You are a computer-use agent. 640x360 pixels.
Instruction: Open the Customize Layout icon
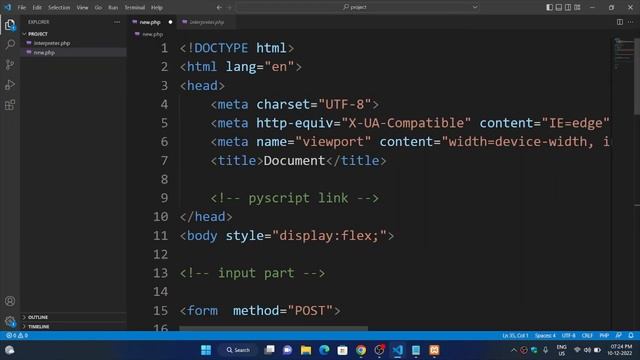pyautogui.click(x=577, y=7)
